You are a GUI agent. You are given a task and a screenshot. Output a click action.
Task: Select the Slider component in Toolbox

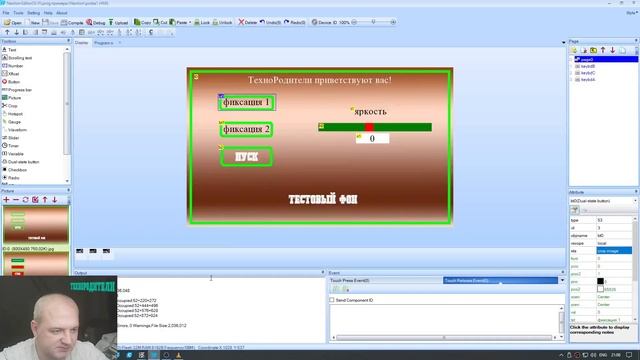point(11,138)
